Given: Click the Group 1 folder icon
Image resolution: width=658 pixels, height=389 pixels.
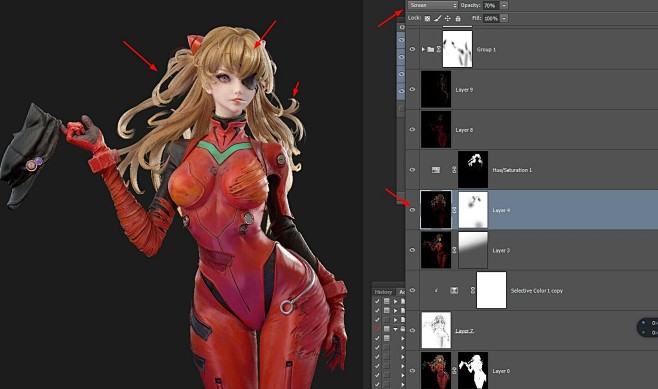Looking at the screenshot, I should pyautogui.click(x=431, y=50).
